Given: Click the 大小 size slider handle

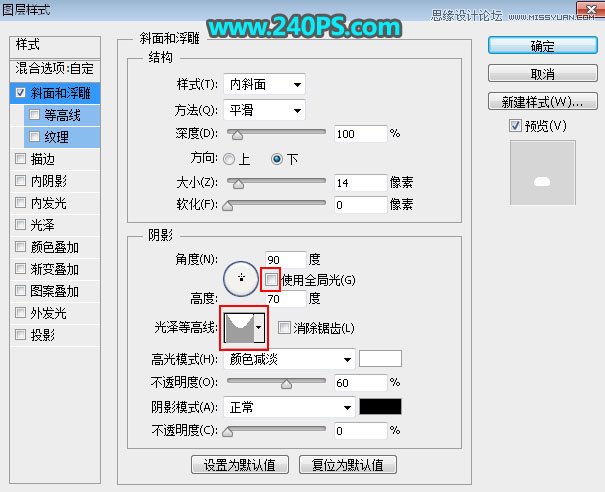Looking at the screenshot, I should pyautogui.click(x=238, y=184).
